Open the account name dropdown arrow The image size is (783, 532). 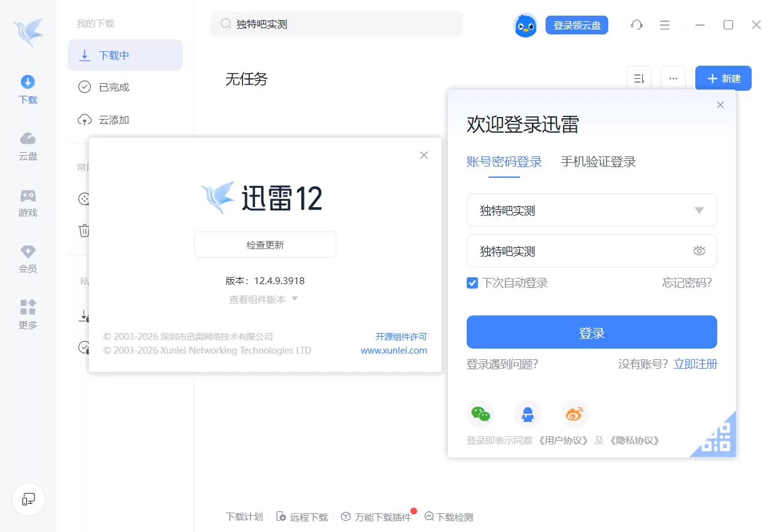700,210
